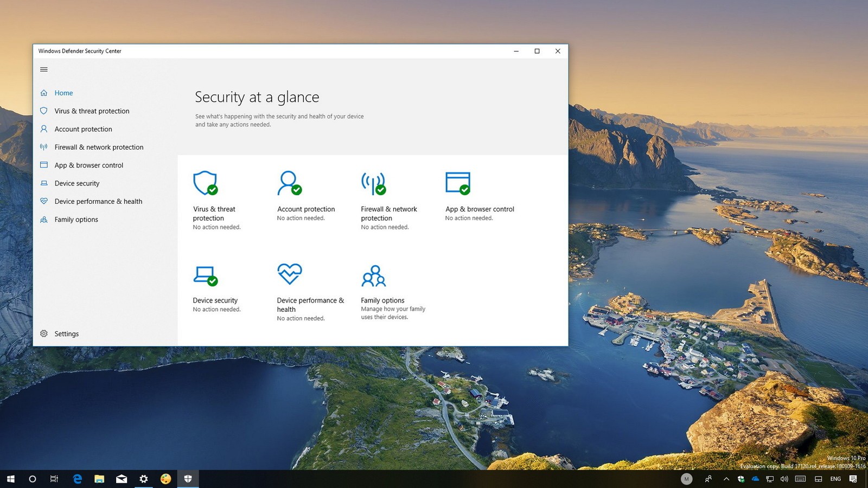Image resolution: width=868 pixels, height=488 pixels.
Task: Open the App & browser control window icon
Action: (x=457, y=183)
